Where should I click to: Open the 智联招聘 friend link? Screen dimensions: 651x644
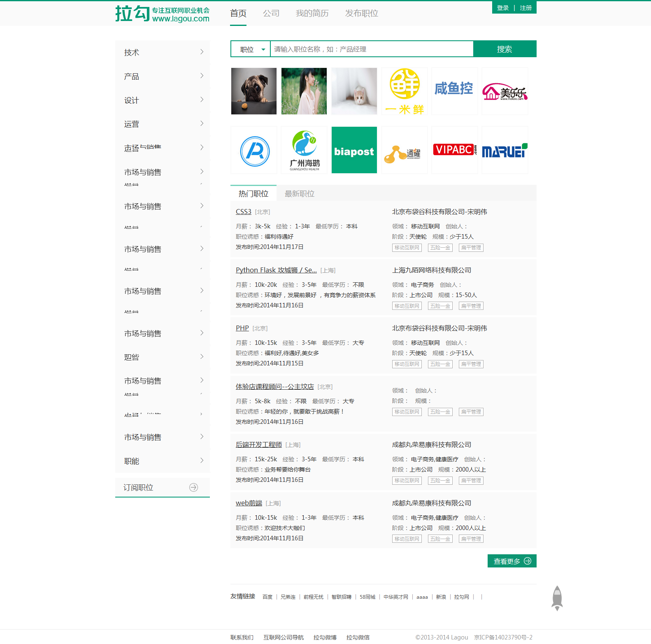point(342,597)
